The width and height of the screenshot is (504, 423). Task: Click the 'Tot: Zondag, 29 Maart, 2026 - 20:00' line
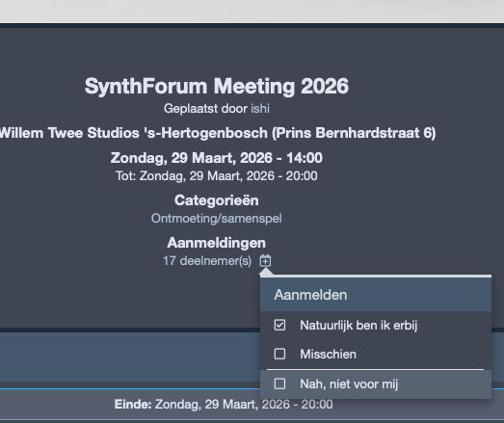point(216,175)
